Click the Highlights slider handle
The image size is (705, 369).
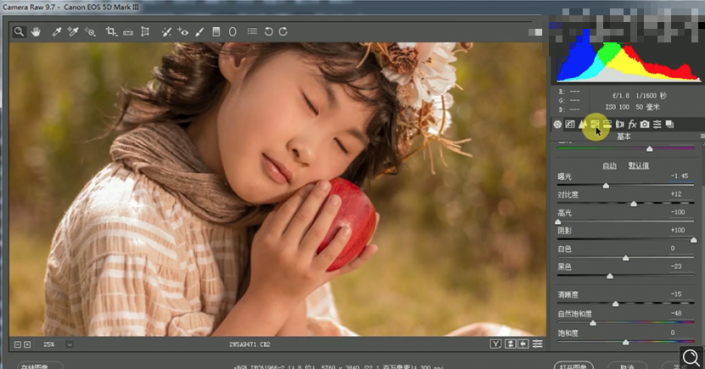(558, 222)
